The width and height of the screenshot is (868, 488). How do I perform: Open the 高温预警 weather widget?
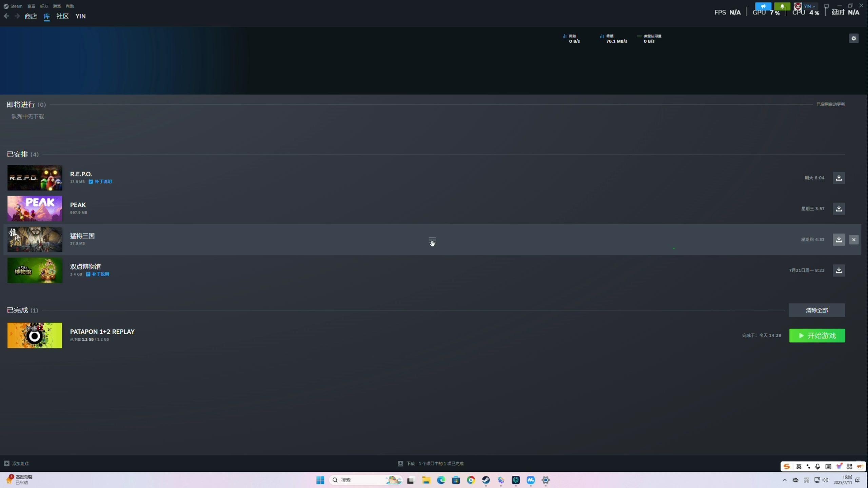pos(20,480)
